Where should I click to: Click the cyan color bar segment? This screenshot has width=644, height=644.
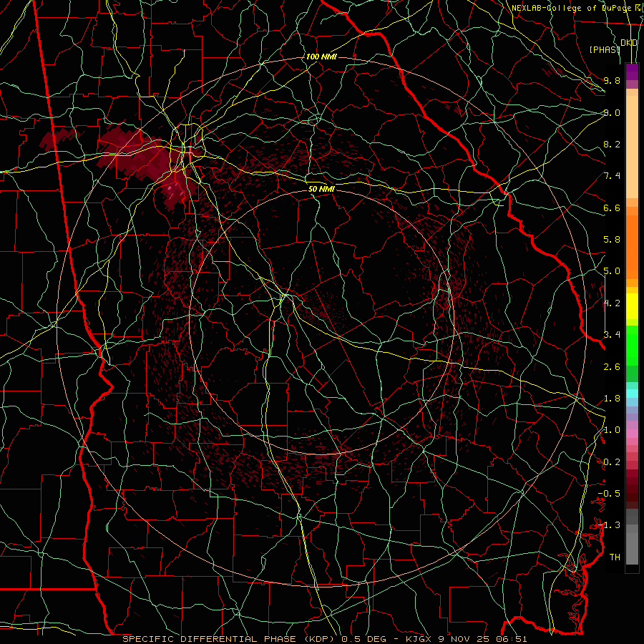click(x=632, y=394)
